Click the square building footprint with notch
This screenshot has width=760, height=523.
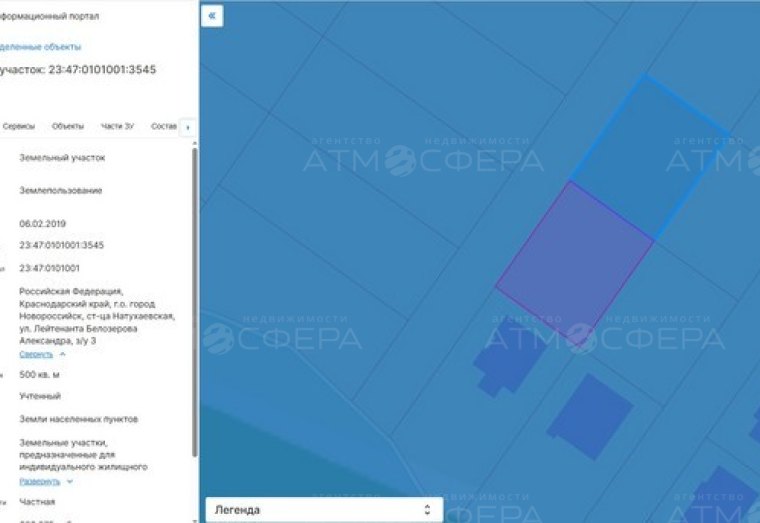coord(590,416)
